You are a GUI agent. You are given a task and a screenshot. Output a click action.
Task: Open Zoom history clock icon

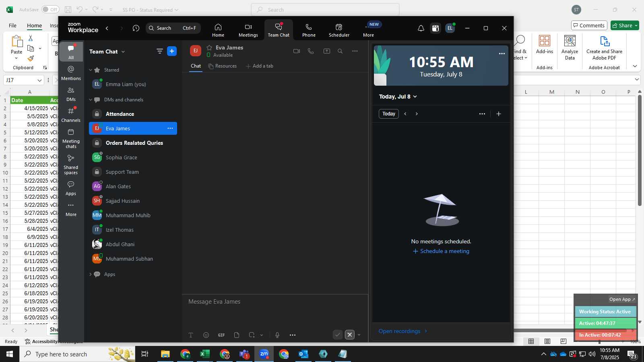[x=136, y=28]
